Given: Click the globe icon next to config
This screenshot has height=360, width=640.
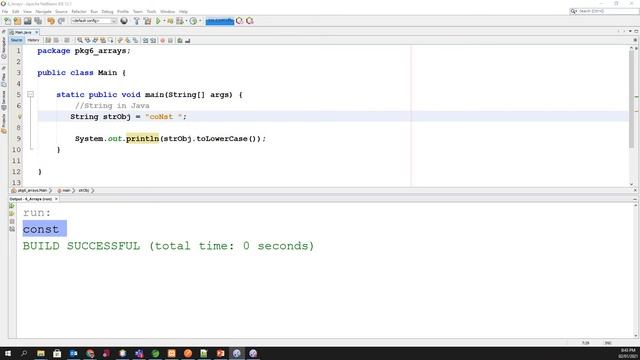Looking at the screenshot, I should pos(124,21).
